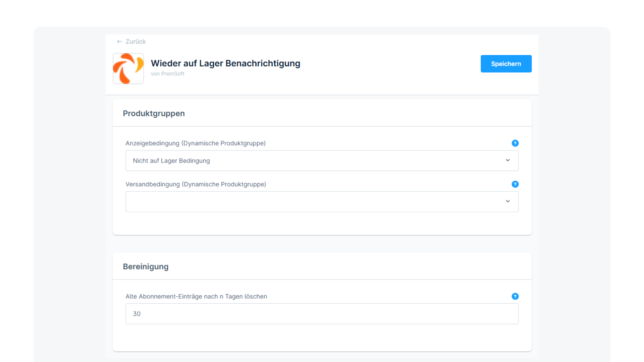Click the selected value Nicht auf Lager Bedingung

171,161
